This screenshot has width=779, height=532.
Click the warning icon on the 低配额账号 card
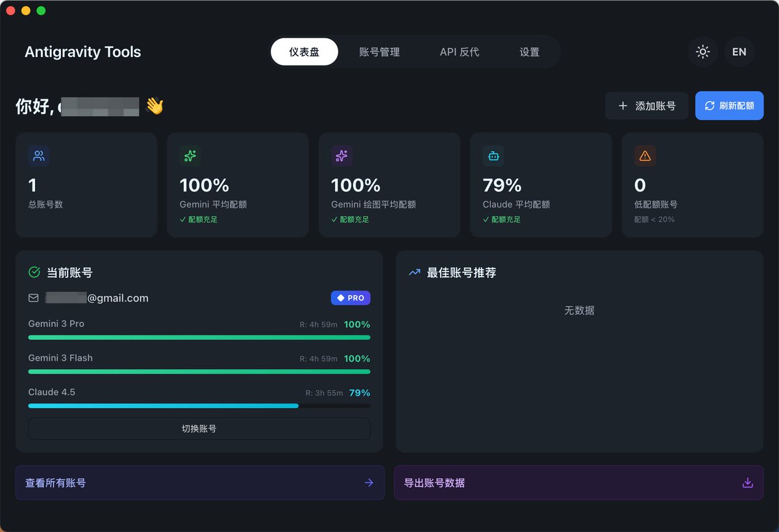[x=645, y=156]
